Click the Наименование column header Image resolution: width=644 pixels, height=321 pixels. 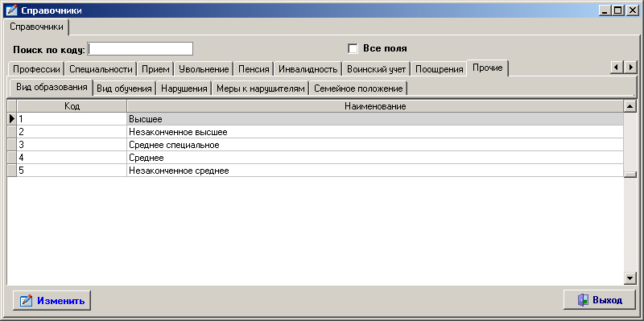point(375,107)
